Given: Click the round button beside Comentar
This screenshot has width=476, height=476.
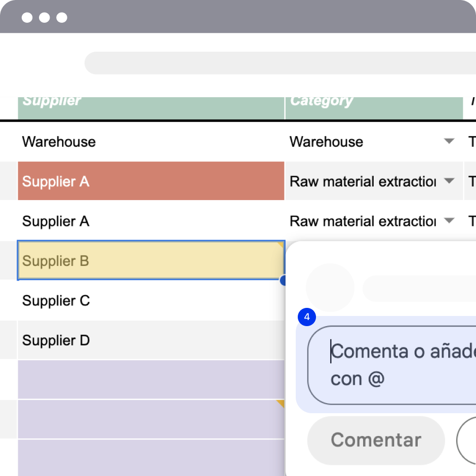Looking at the screenshot, I should point(466,440).
